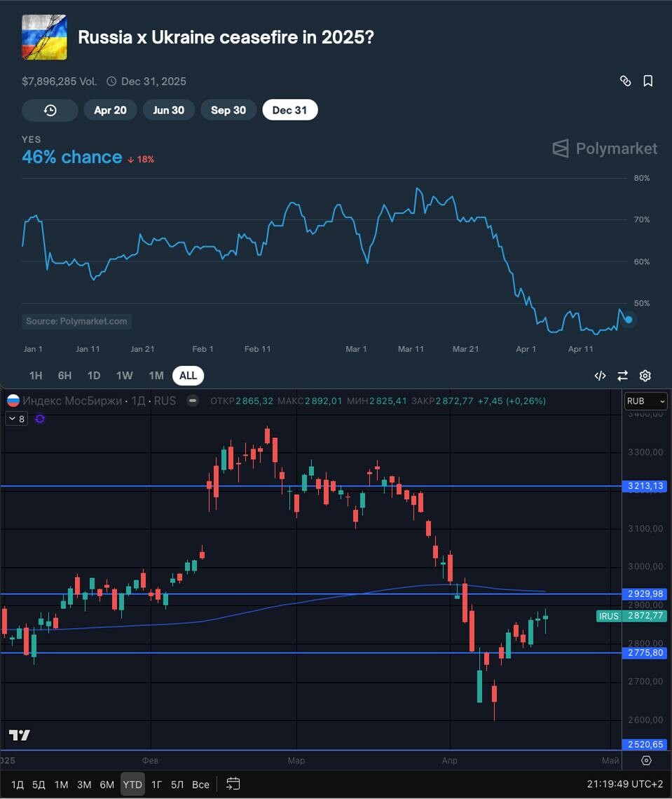The image size is (672, 799).
Task: Click the Индекс МосБиржи symbol name
Action: coord(72,401)
